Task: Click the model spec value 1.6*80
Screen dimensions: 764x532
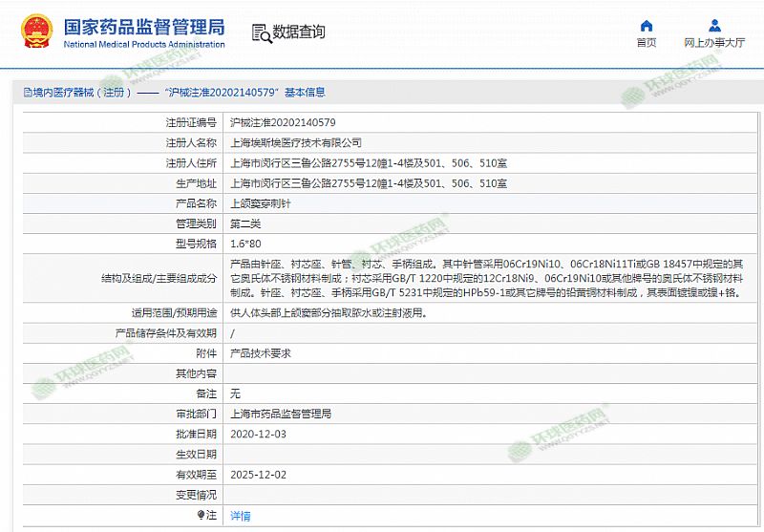Action: click(245, 244)
